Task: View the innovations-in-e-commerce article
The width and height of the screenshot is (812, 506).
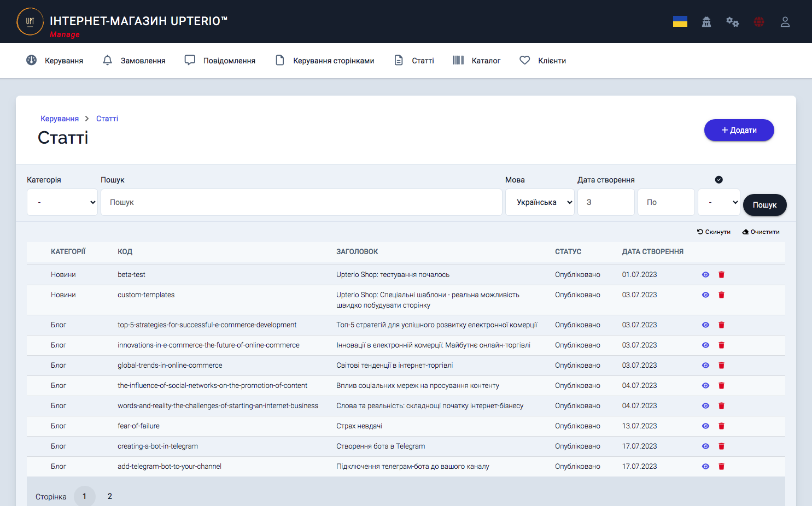Action: (705, 345)
